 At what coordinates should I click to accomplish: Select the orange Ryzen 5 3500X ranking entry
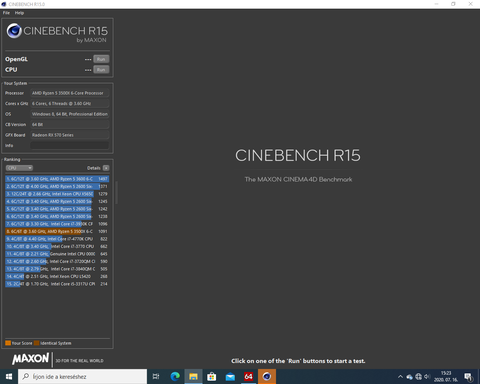coord(57,231)
